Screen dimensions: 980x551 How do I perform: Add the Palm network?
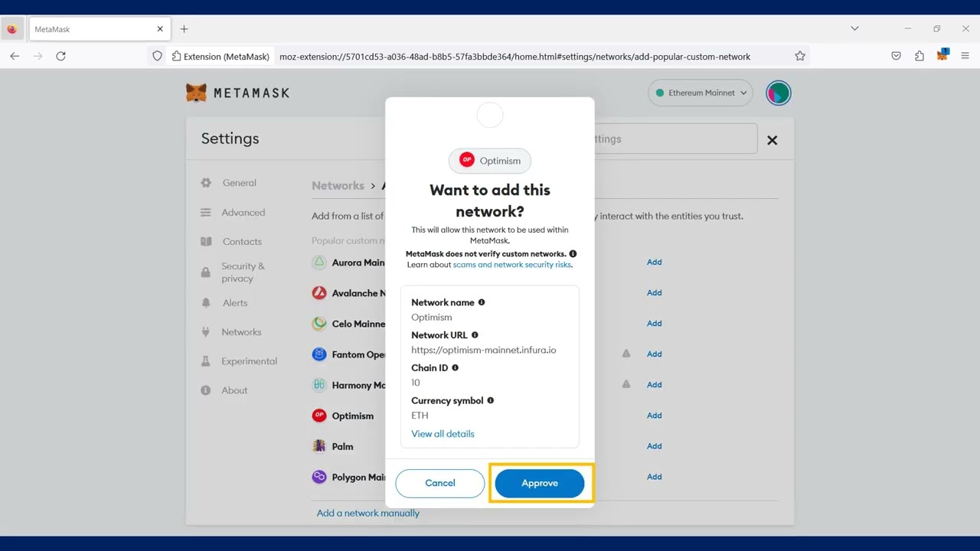coord(654,445)
